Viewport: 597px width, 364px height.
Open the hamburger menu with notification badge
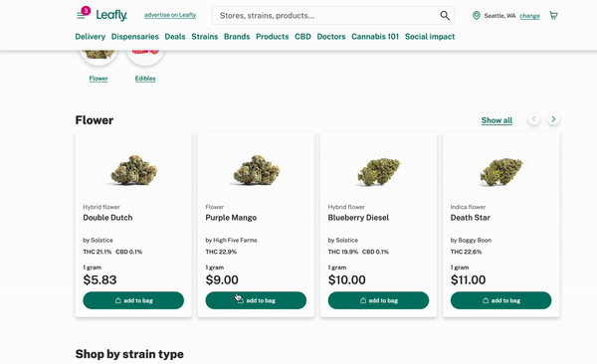(81, 15)
